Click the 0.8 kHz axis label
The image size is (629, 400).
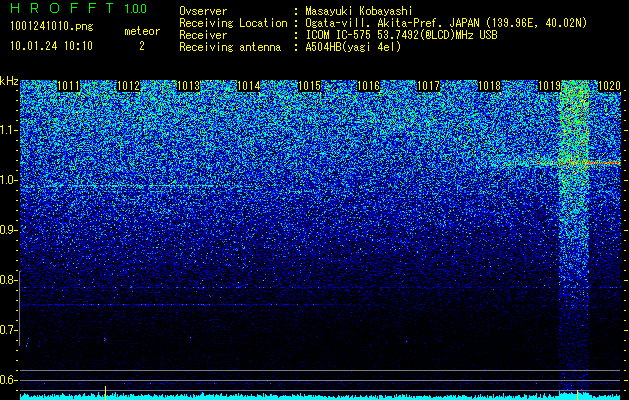[x=8, y=280]
